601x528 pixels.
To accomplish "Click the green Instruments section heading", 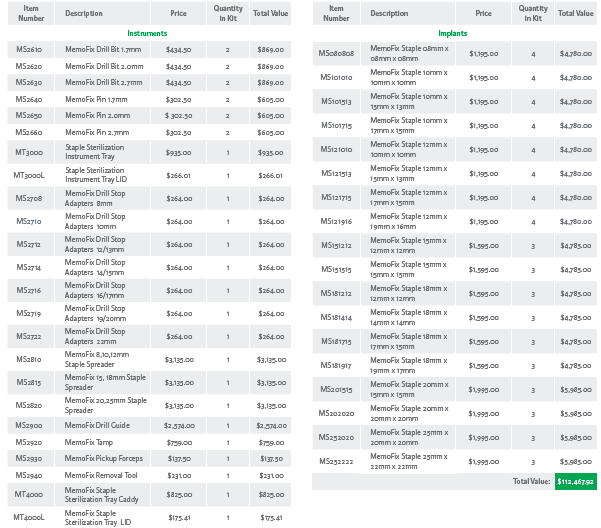I will 147,33.
